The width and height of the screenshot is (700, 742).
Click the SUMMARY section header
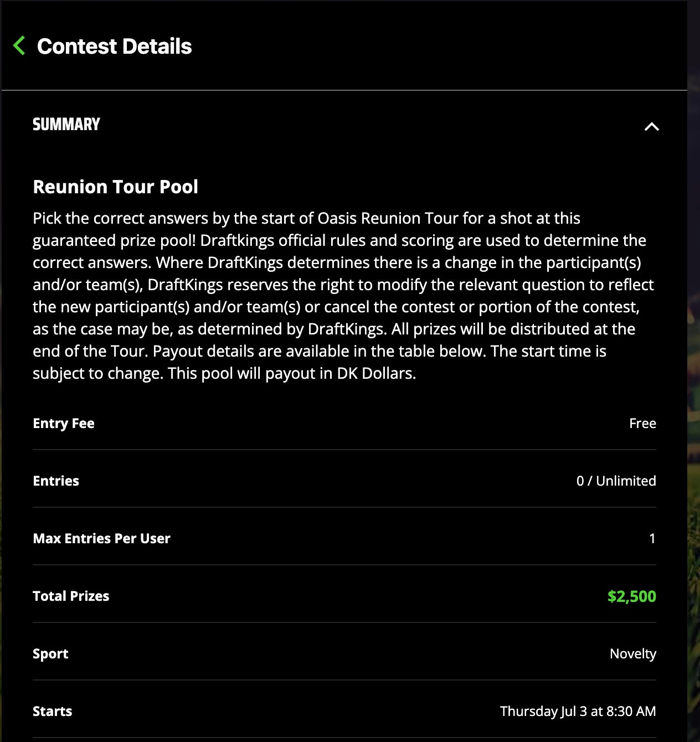(66, 125)
